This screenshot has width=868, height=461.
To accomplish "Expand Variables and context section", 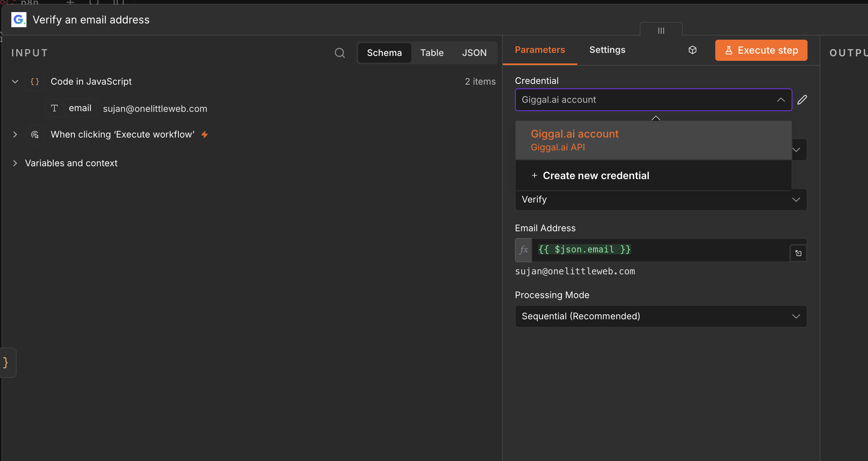I will pyautogui.click(x=15, y=163).
